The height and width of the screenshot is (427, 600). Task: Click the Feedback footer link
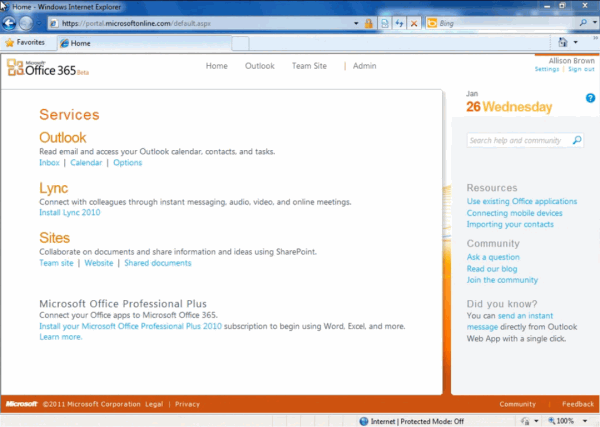578,404
